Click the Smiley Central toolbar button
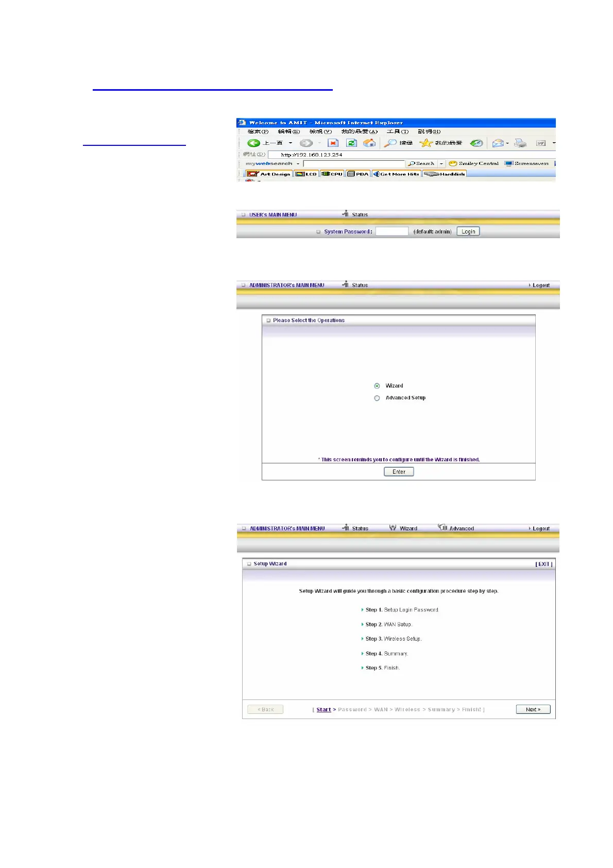Screen dimensions: 613x868 point(474,163)
